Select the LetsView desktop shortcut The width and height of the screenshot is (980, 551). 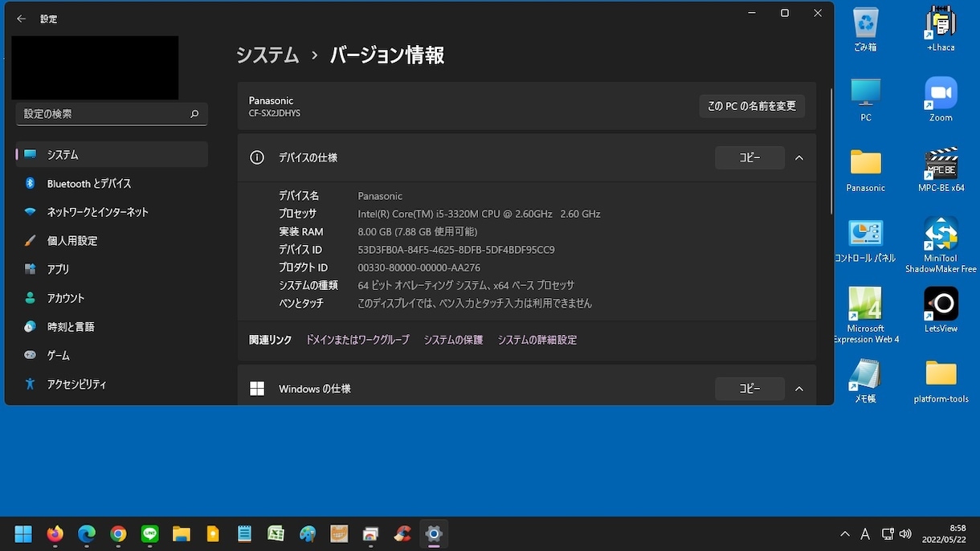[x=941, y=310]
